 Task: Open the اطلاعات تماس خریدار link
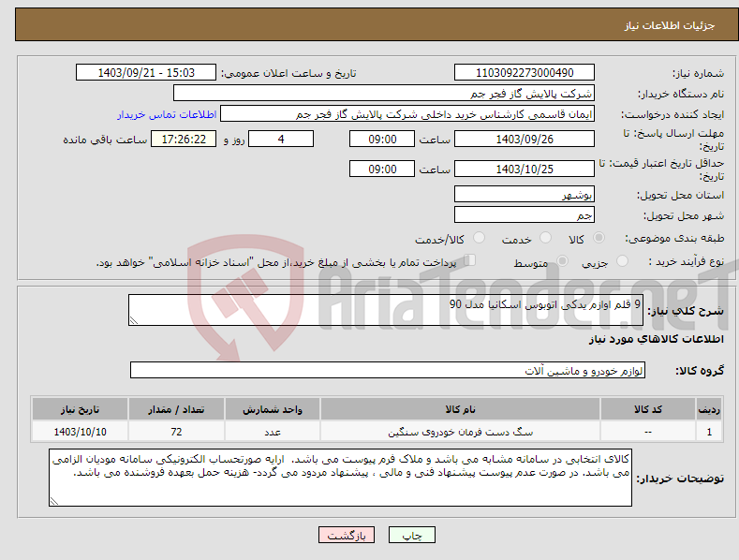click(167, 114)
